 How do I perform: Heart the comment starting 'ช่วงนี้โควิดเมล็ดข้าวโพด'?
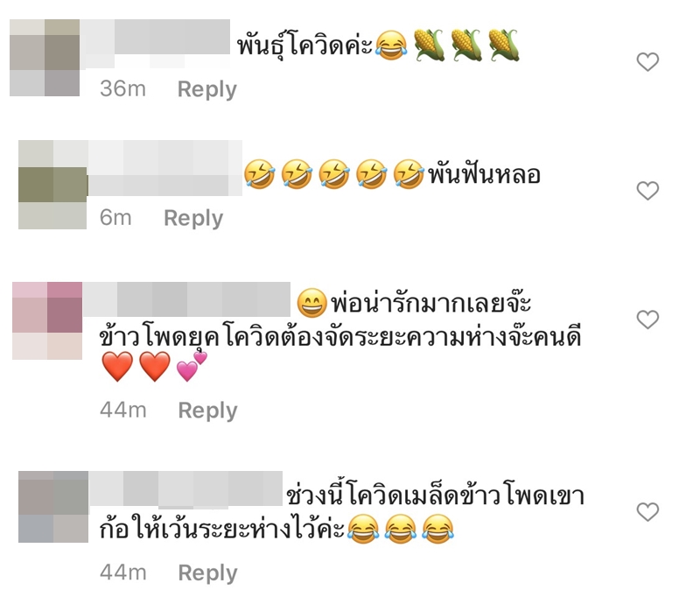(x=647, y=512)
